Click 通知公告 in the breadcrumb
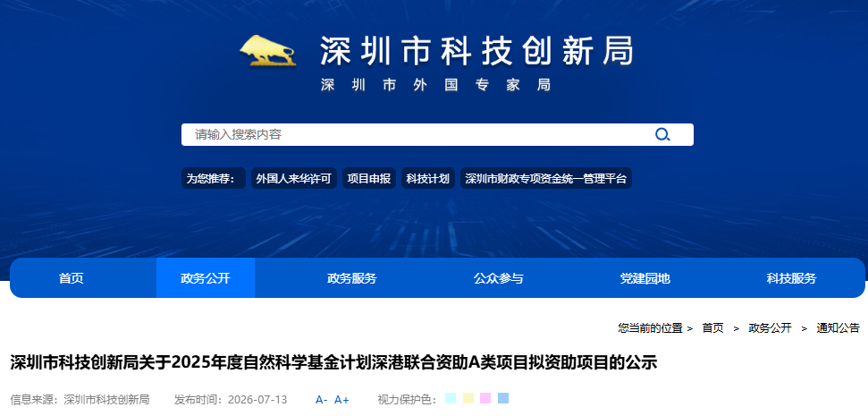The width and height of the screenshot is (868, 416). (839, 328)
